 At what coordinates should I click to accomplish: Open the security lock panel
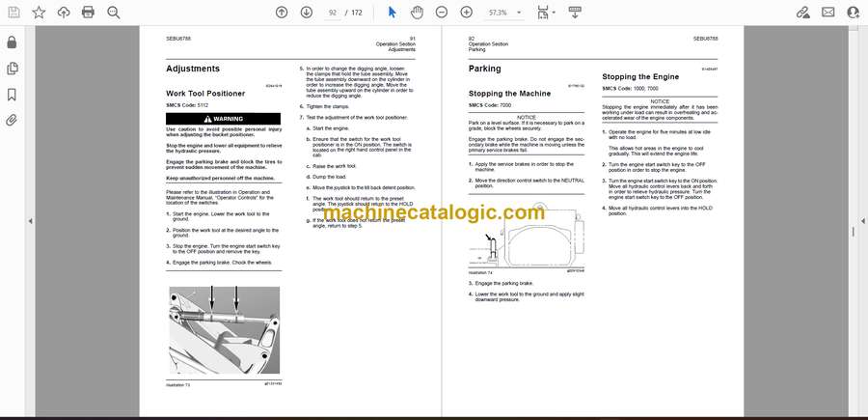click(x=12, y=42)
